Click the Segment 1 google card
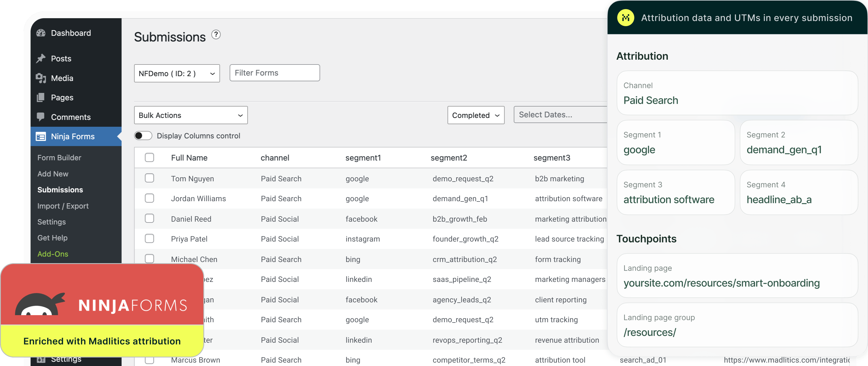 tap(675, 142)
